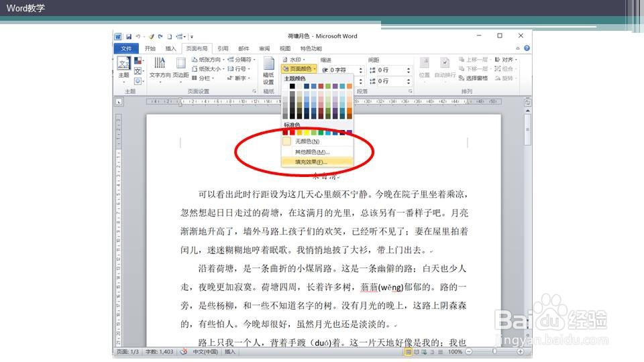Click the Save icon in quick access toolbar
Screen dimensions: 644x362
click(x=129, y=36)
